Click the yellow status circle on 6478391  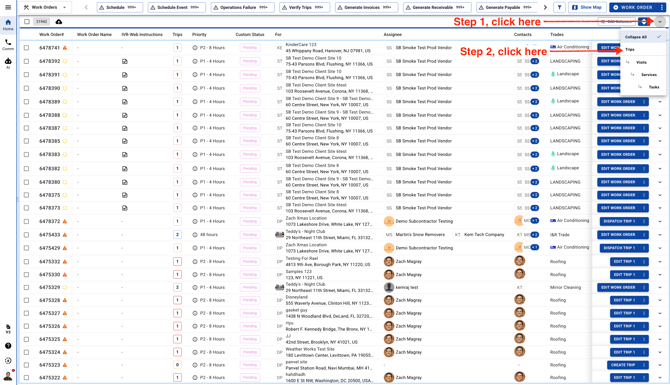coord(65,75)
